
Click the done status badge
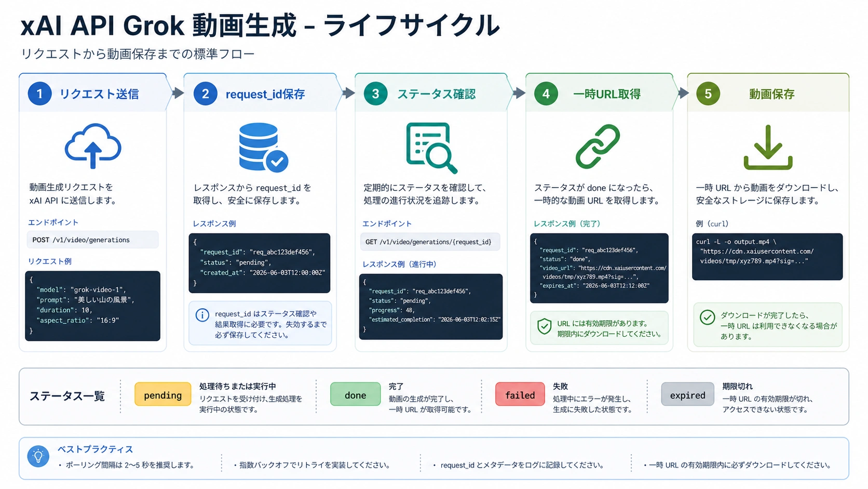[356, 395]
